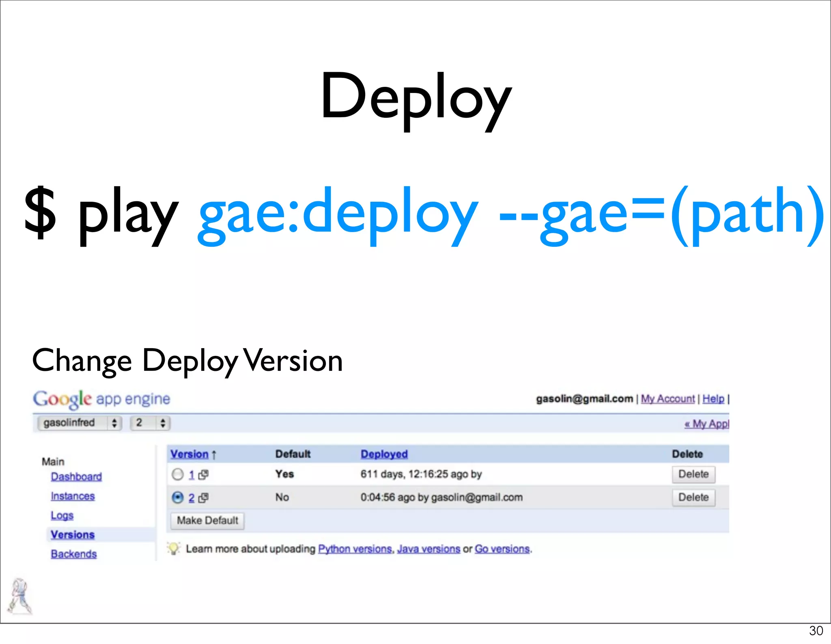The height and width of the screenshot is (644, 831).
Task: Click the figure icon at slide bottom-left
Action: [x=19, y=596]
